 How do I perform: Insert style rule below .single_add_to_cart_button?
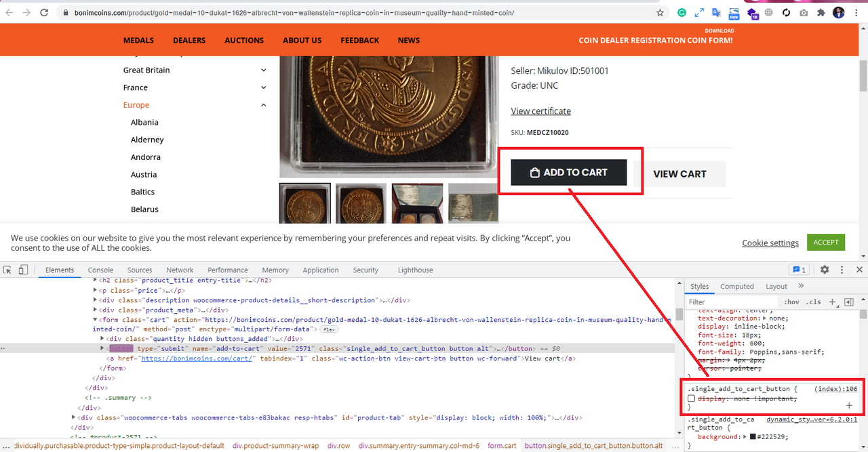(x=849, y=405)
